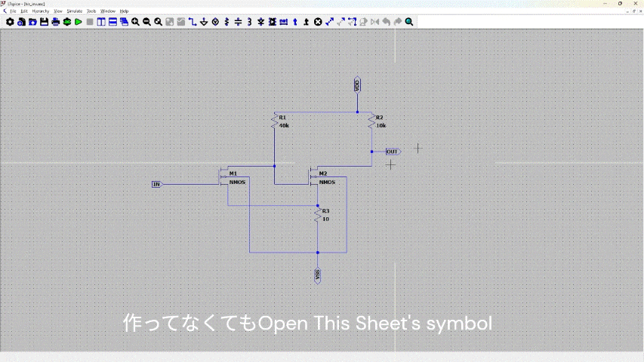Create a new schematic from the toolbar
Viewport: 644px width, 362px height.
pos(21,22)
